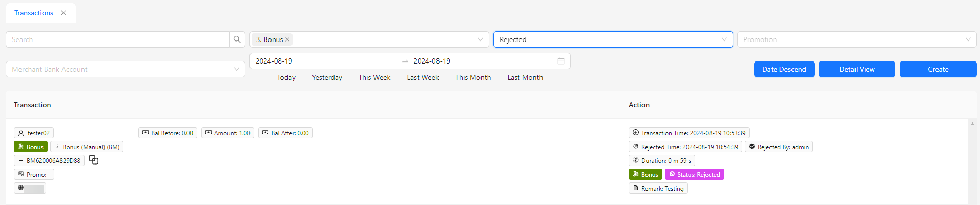Viewport: 980px width, 205px height.
Task: Close the Transactions tab
Action: 64,13
